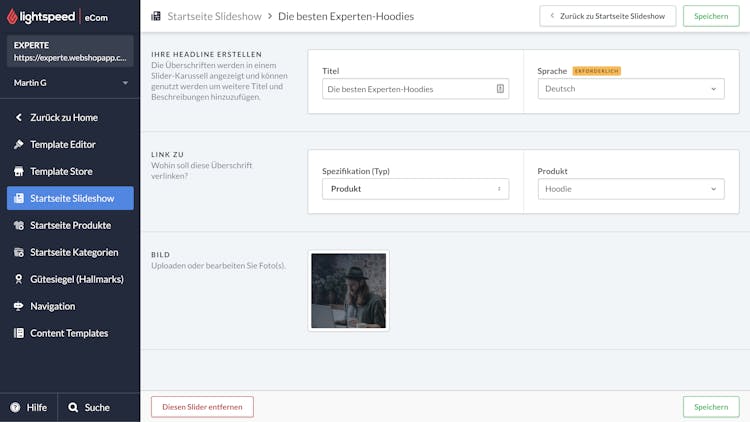This screenshot has width=750, height=422.
Task: Click the uploaded slider image thumbnail
Action: click(348, 291)
